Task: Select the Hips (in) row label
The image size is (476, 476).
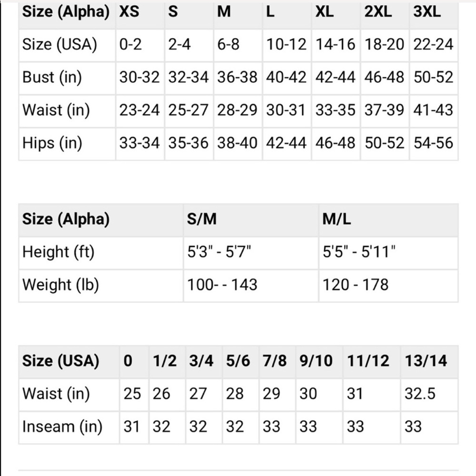Action: [x=52, y=143]
